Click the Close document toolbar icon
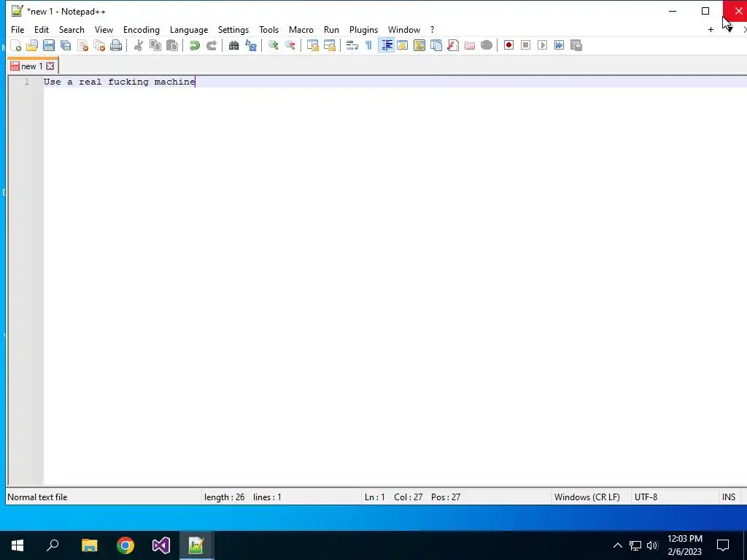747x560 pixels. (83, 45)
